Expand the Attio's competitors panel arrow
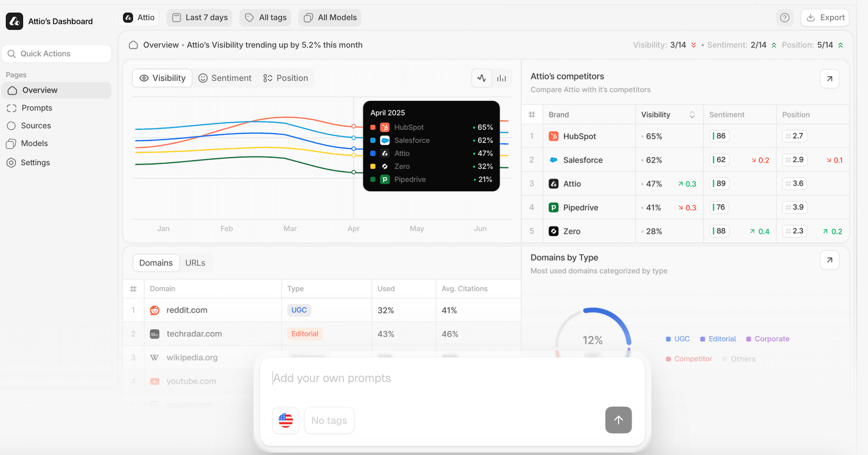The height and width of the screenshot is (455, 868). (x=830, y=79)
